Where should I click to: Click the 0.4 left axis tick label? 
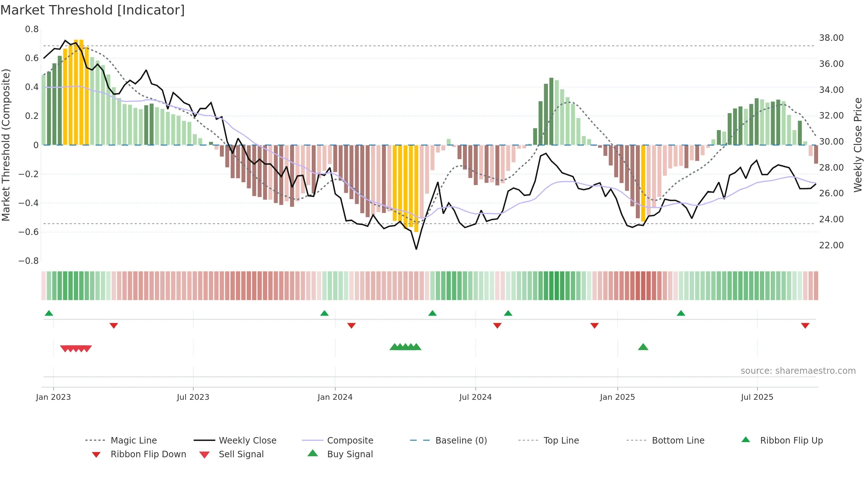(x=32, y=87)
